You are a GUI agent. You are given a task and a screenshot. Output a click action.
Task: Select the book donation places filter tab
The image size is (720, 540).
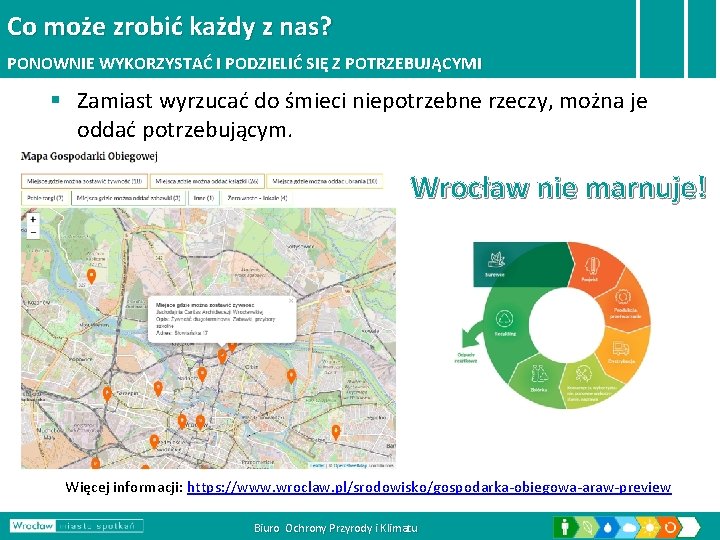click(x=207, y=181)
